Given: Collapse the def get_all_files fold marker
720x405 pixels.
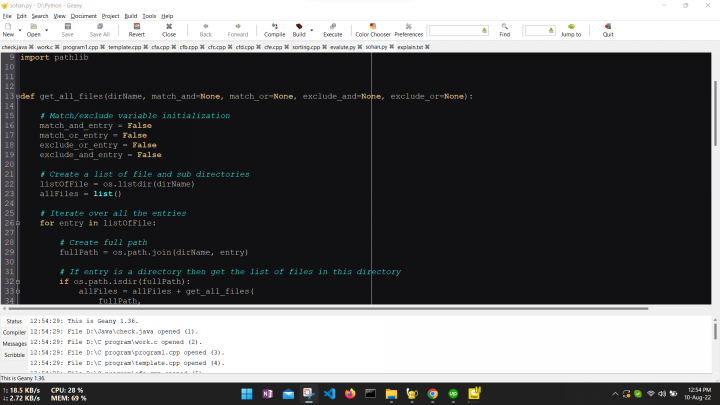Looking at the screenshot, I should (18, 96).
